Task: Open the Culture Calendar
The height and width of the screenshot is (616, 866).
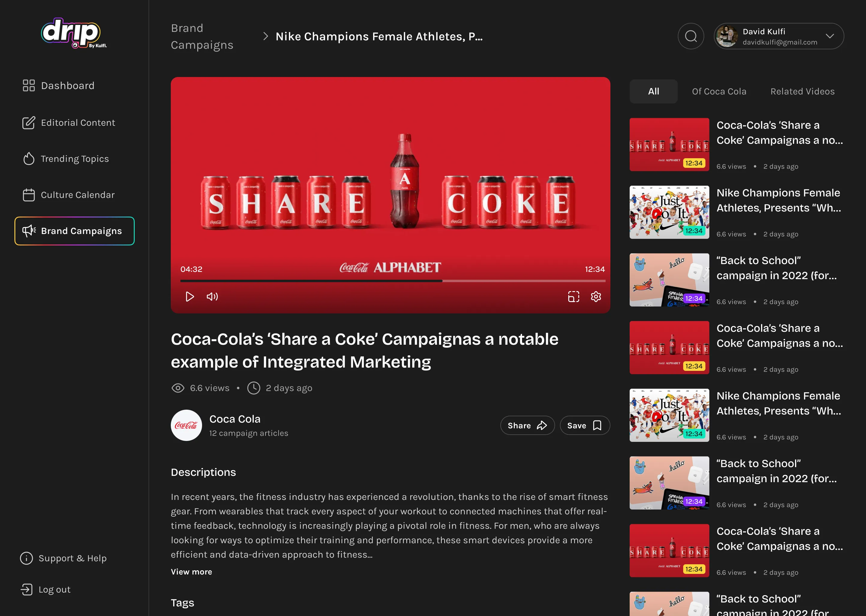Action: [x=68, y=195]
